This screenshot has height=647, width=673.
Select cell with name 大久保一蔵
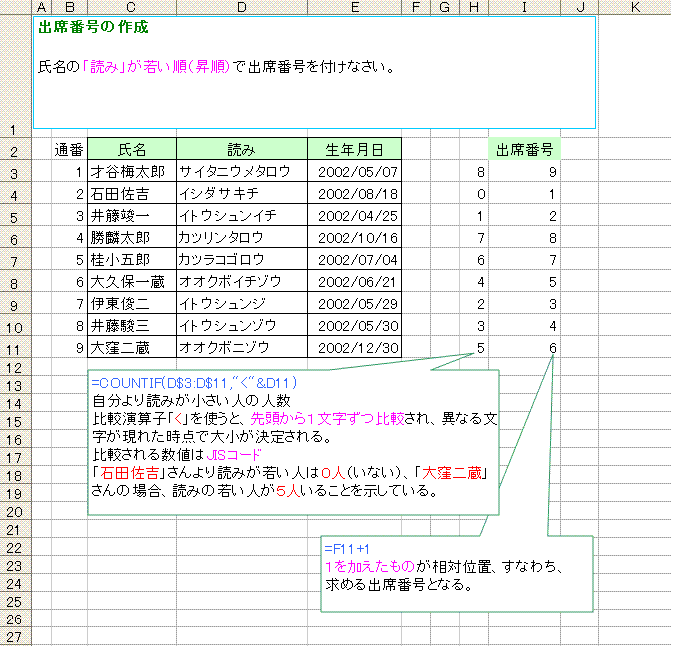coord(132,281)
